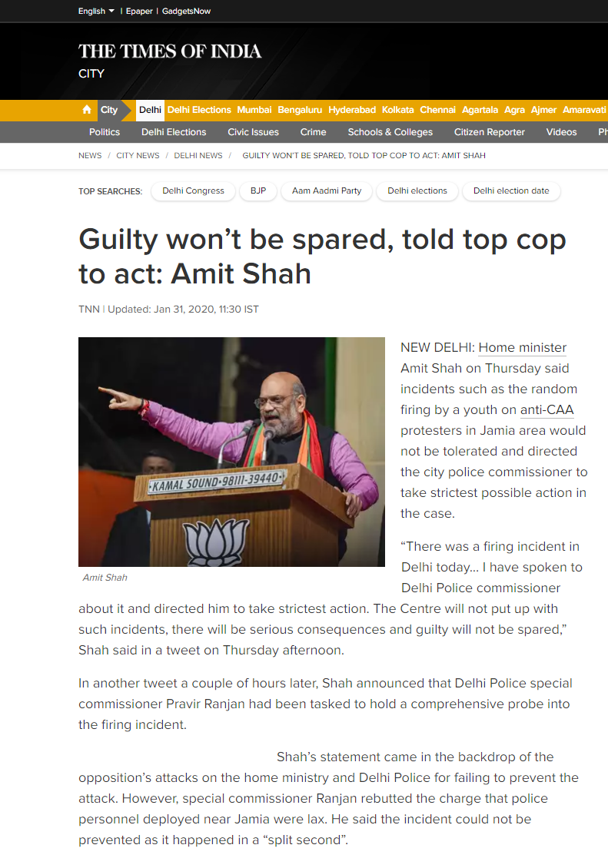Open the Epaper link in the top bar
608x868 pixels.
point(139,11)
